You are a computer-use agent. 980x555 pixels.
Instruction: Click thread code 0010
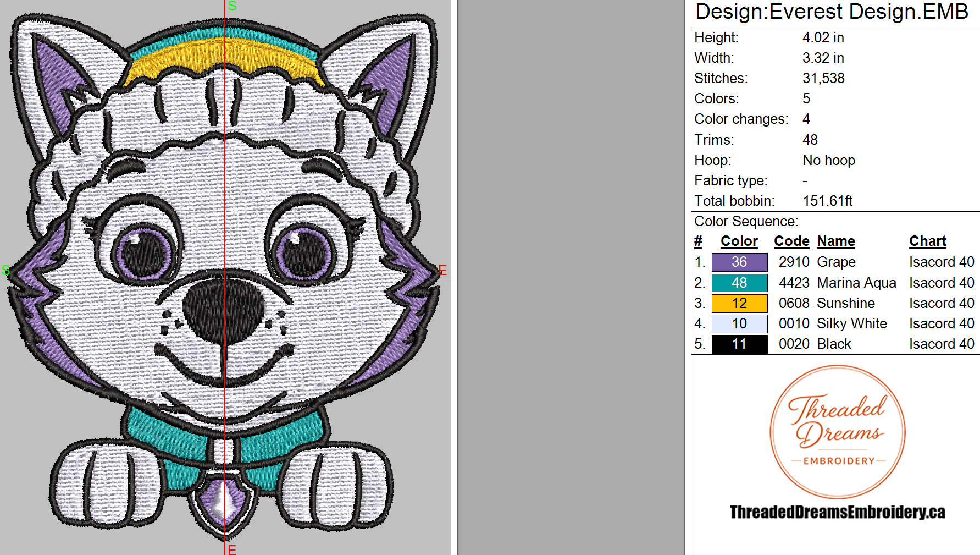point(794,323)
